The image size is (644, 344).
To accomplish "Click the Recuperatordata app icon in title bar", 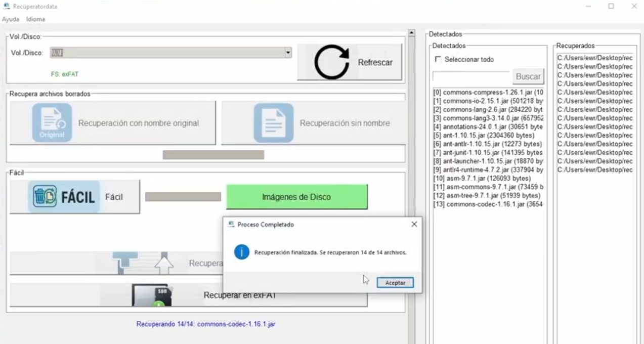I will [6, 6].
